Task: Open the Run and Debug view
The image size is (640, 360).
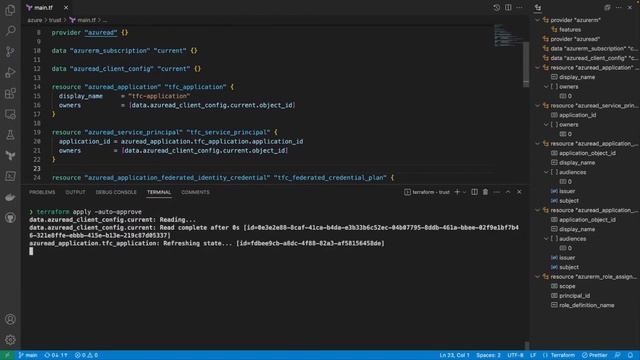Action: click(x=10, y=72)
